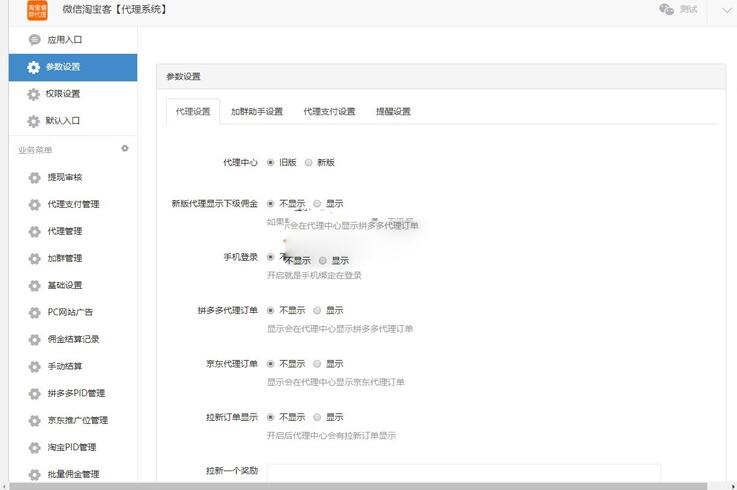Select 不显示 for 新版代理显示下级佣金
This screenshot has height=490, width=737.
270,204
